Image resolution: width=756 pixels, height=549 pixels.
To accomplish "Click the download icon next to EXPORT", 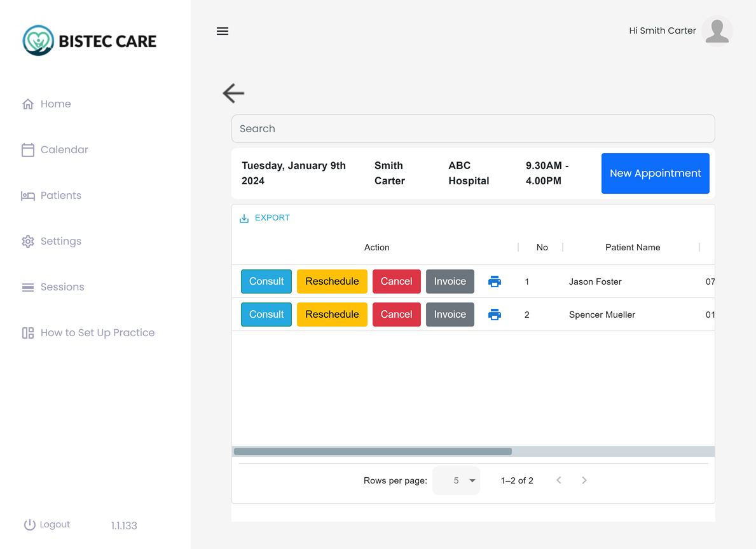I will [244, 217].
